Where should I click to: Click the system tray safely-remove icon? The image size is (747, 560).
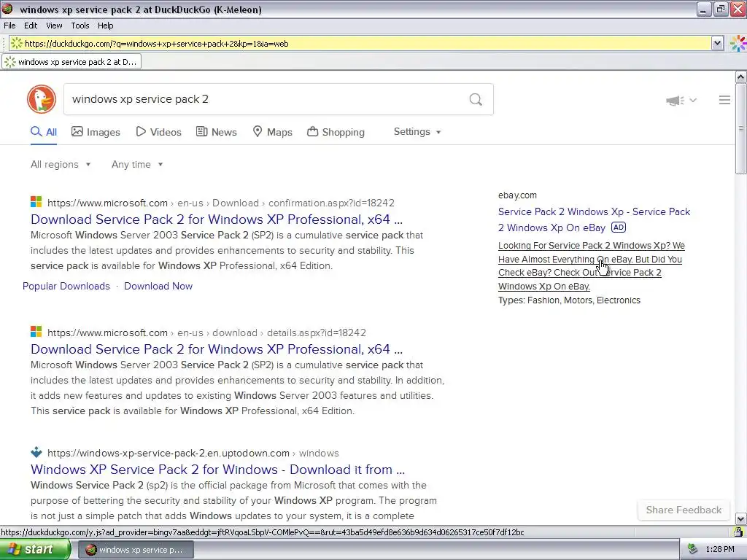(692, 549)
